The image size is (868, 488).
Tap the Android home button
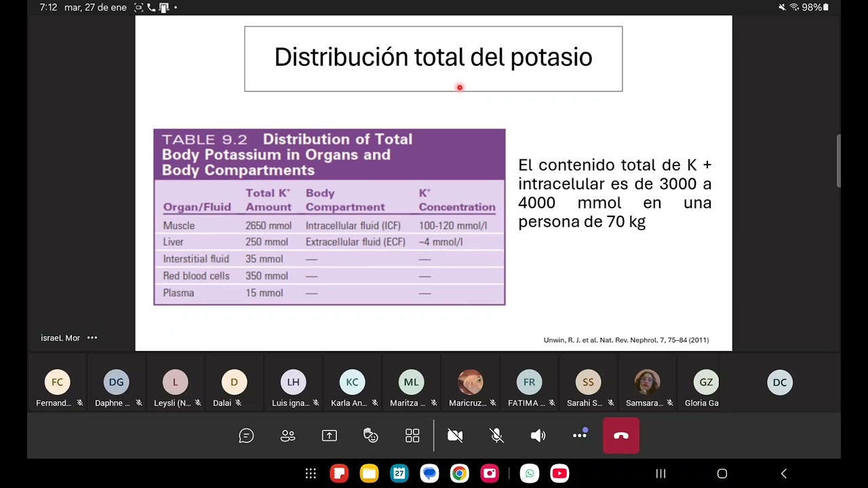coord(722,473)
